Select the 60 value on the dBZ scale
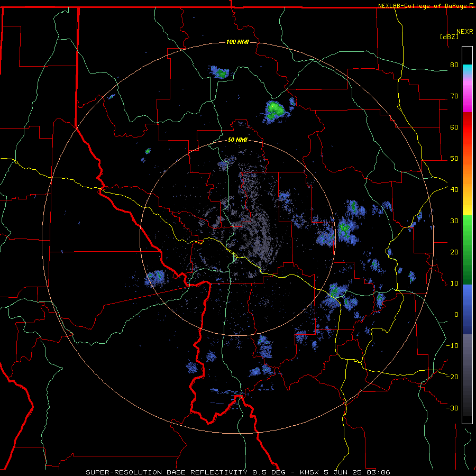 [454, 127]
